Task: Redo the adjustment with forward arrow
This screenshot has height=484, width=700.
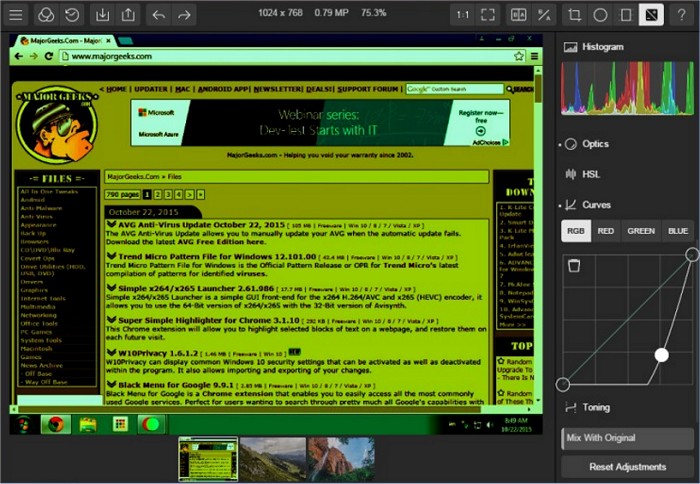Action: (184, 15)
